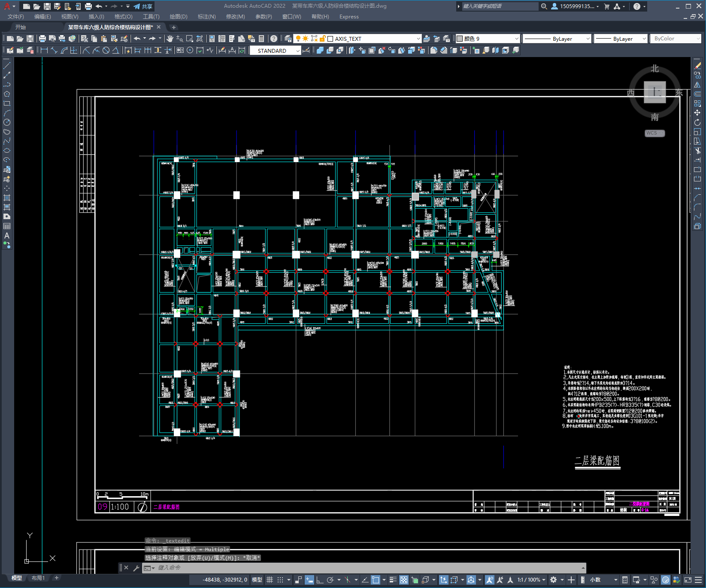Open the Workspace Switching gear icon
The image size is (706, 588).
554,580
